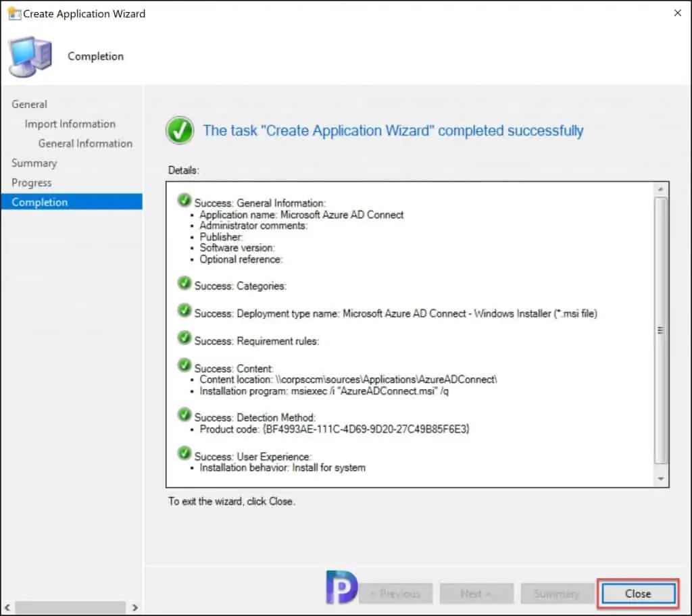692x616 pixels.
Task: Click the "Installation program: msiexec" line
Action: (324, 391)
